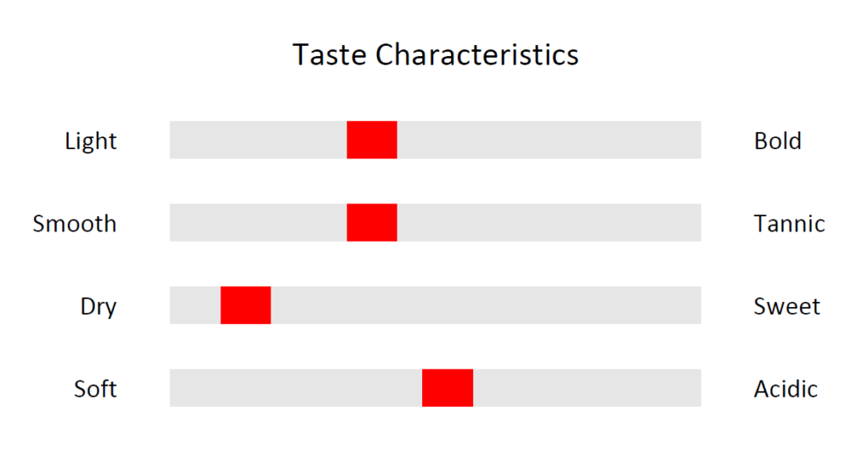This screenshot has height=468, width=868.
Task: Click the red marker on the Dry–Sweet bar
Action: [246, 305]
